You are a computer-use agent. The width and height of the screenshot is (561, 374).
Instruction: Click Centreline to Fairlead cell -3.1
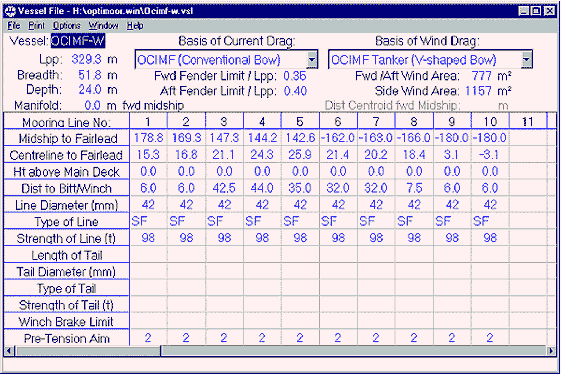coord(490,155)
